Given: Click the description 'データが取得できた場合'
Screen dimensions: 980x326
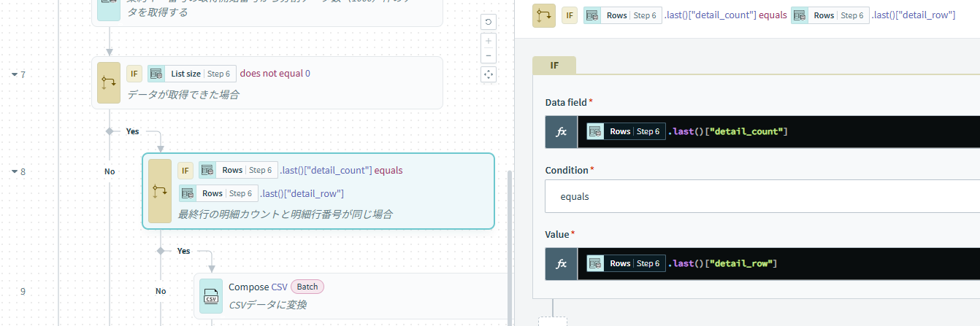Looking at the screenshot, I should click(x=183, y=95).
